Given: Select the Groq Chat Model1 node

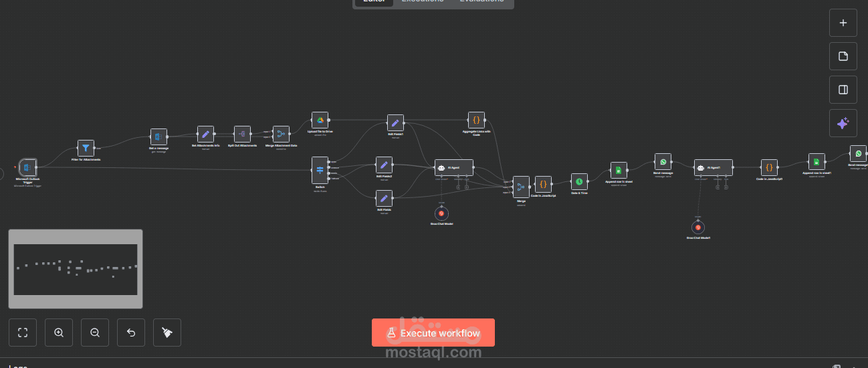Looking at the screenshot, I should coord(698,227).
